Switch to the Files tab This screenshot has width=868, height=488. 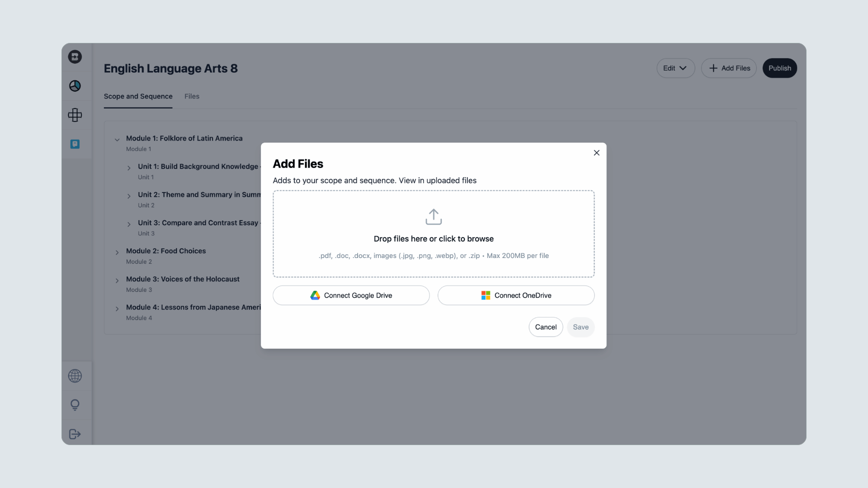point(192,96)
